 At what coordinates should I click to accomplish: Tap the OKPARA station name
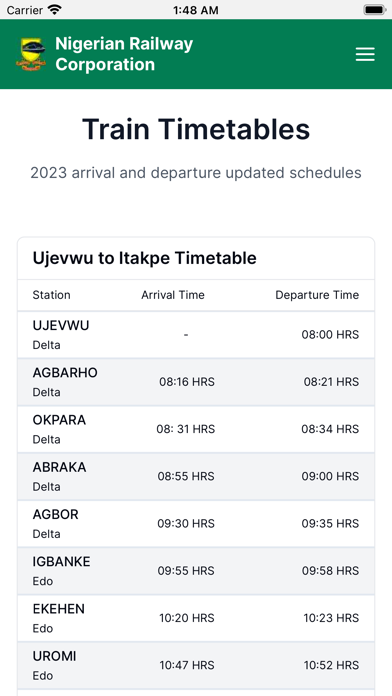(x=59, y=420)
